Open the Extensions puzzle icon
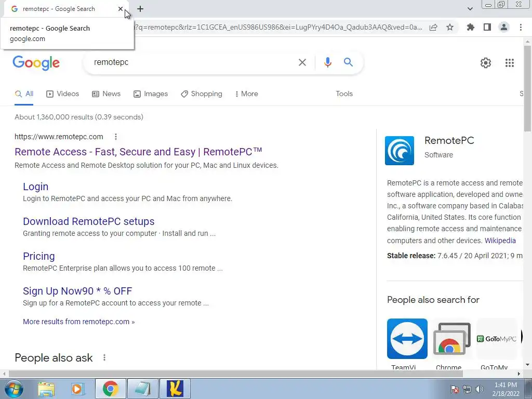Screen dimensions: 532x399 point(470,27)
